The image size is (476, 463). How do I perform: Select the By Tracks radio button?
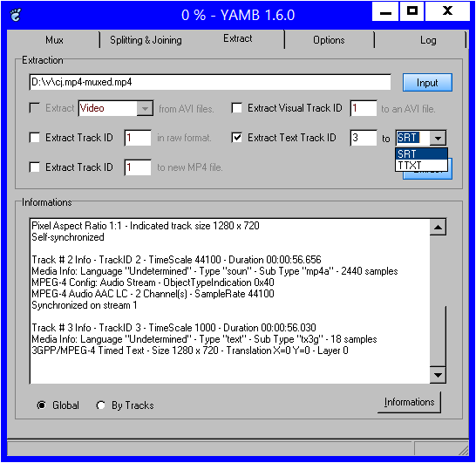click(100, 405)
